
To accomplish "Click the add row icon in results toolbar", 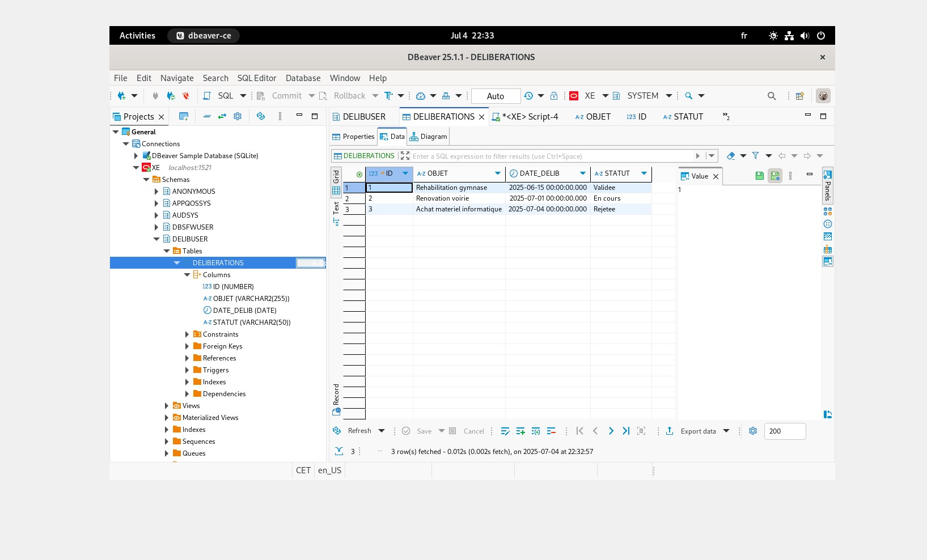I will click(x=520, y=431).
